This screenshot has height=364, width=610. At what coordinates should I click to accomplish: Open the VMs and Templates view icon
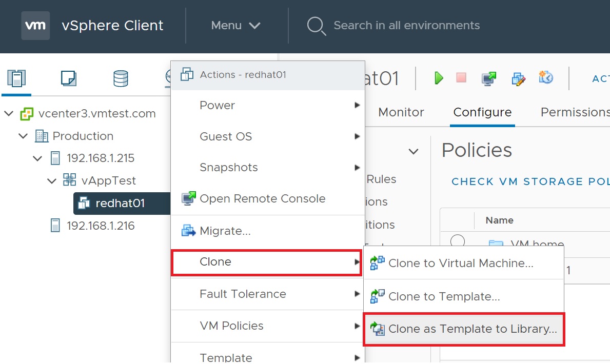pos(68,78)
